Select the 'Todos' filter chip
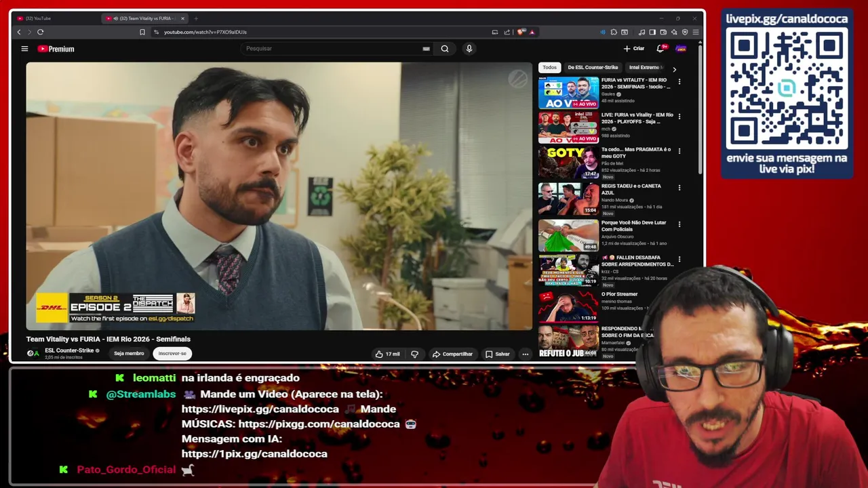Image resolution: width=868 pixels, height=488 pixels. (549, 67)
